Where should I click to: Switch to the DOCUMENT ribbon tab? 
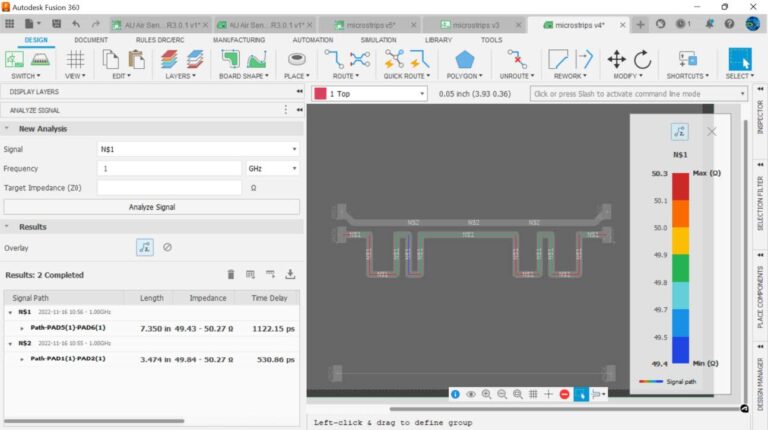pos(91,40)
